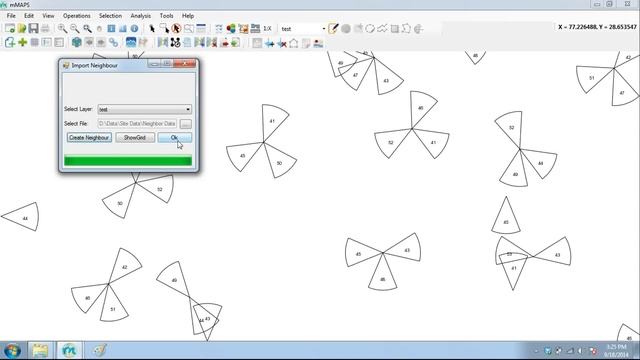
Task: Open the Edit menu
Action: coord(29,16)
